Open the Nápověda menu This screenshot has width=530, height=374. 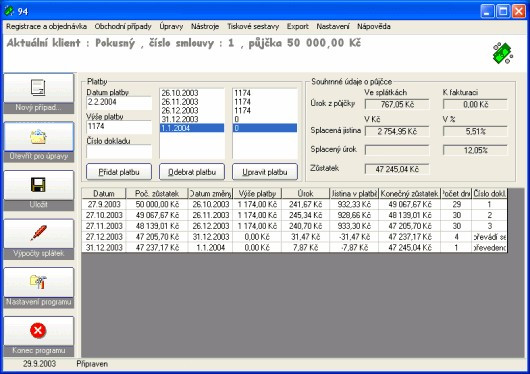[374, 26]
